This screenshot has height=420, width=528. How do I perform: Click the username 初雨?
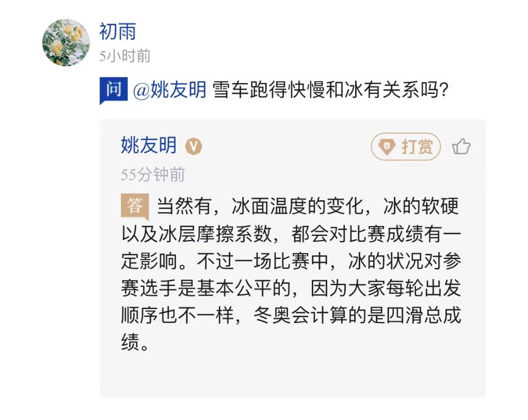point(118,32)
